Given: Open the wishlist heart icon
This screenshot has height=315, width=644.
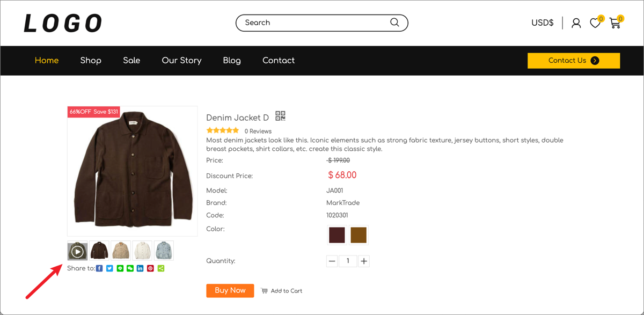Looking at the screenshot, I should coord(595,23).
